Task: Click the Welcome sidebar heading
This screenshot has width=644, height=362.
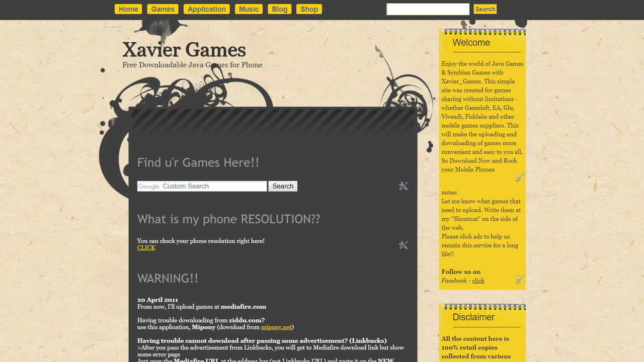Action: coord(471,43)
